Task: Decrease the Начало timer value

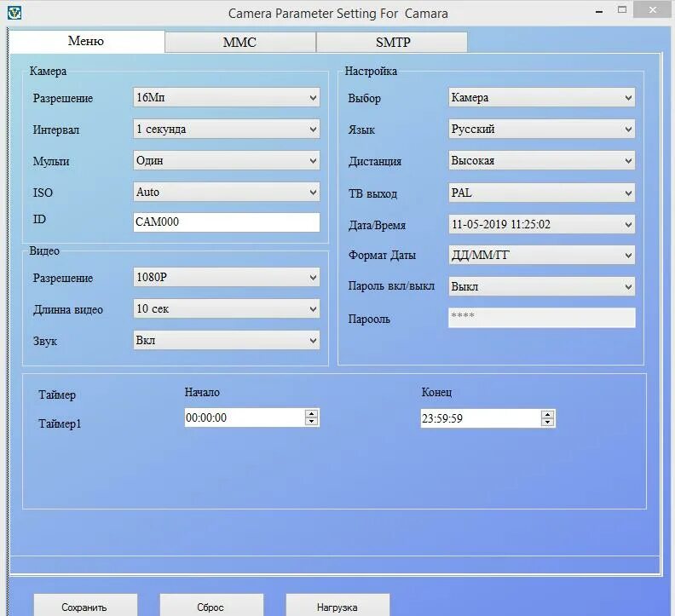Action: coord(311,422)
